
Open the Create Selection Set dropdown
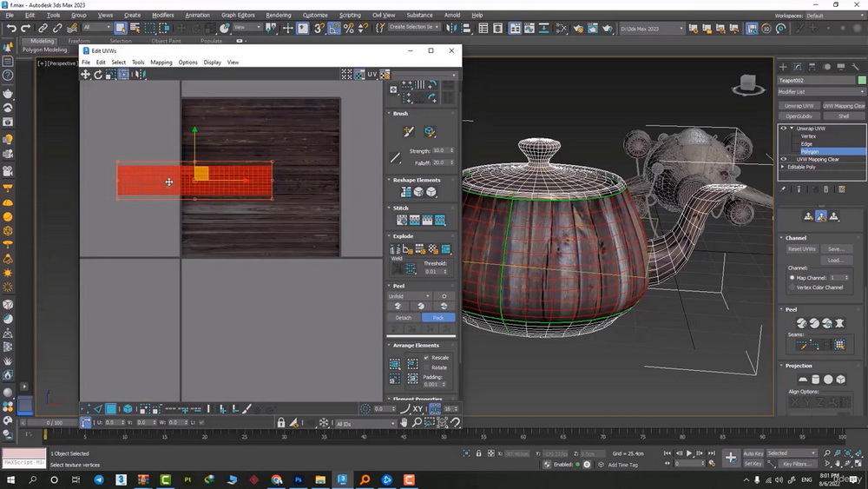tap(413, 27)
